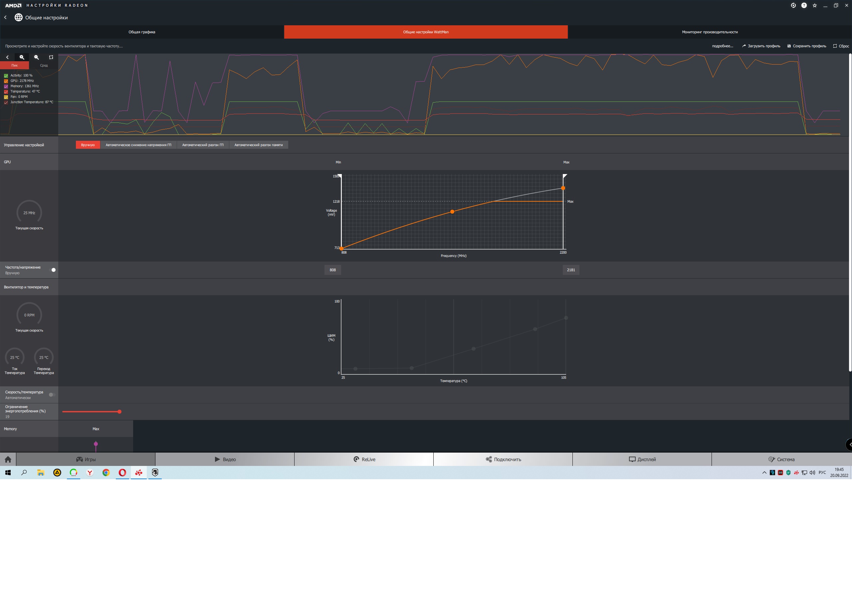Expand the side panel arrow at right edge
This screenshot has width=852, height=616.
[849, 444]
